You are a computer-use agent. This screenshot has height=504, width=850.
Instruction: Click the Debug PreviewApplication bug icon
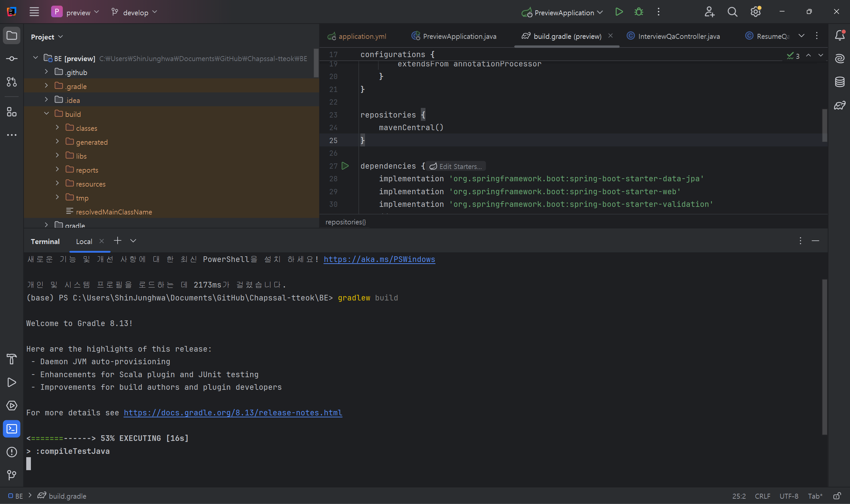point(639,12)
